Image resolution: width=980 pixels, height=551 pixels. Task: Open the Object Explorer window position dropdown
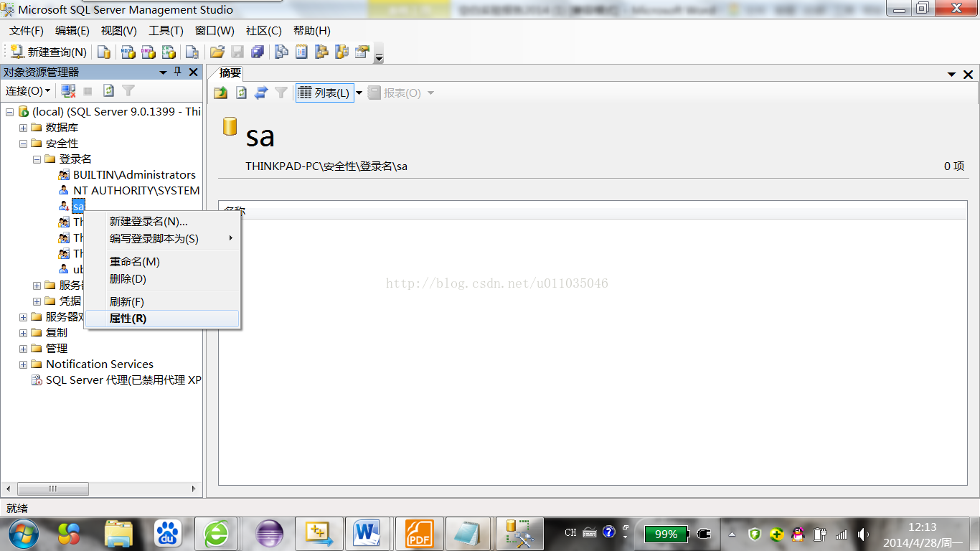164,72
